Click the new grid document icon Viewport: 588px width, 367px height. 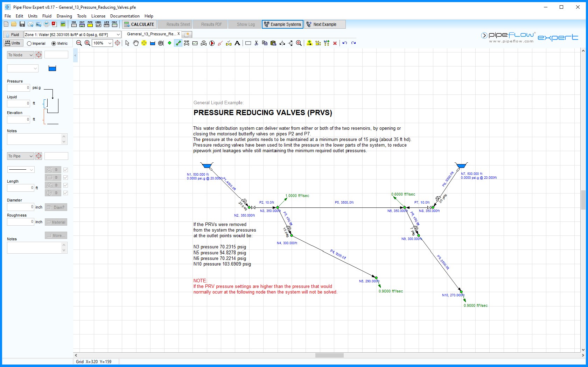pyautogui.click(x=6, y=24)
